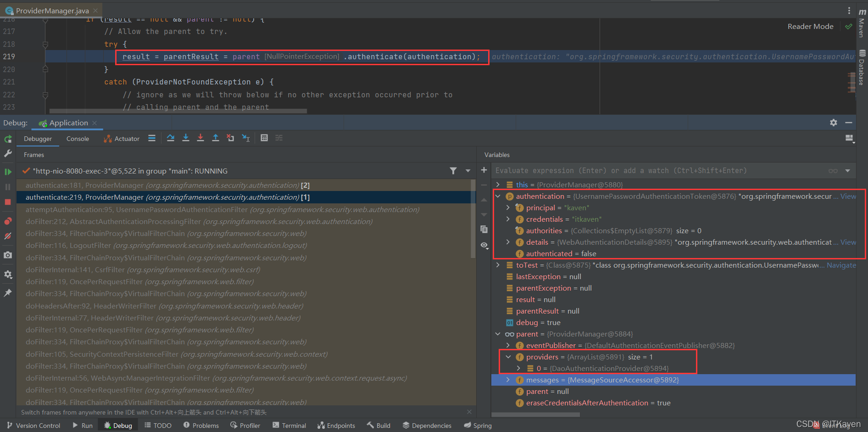Click Navigate link on toTest row
The width and height of the screenshot is (868, 432).
[x=841, y=265]
